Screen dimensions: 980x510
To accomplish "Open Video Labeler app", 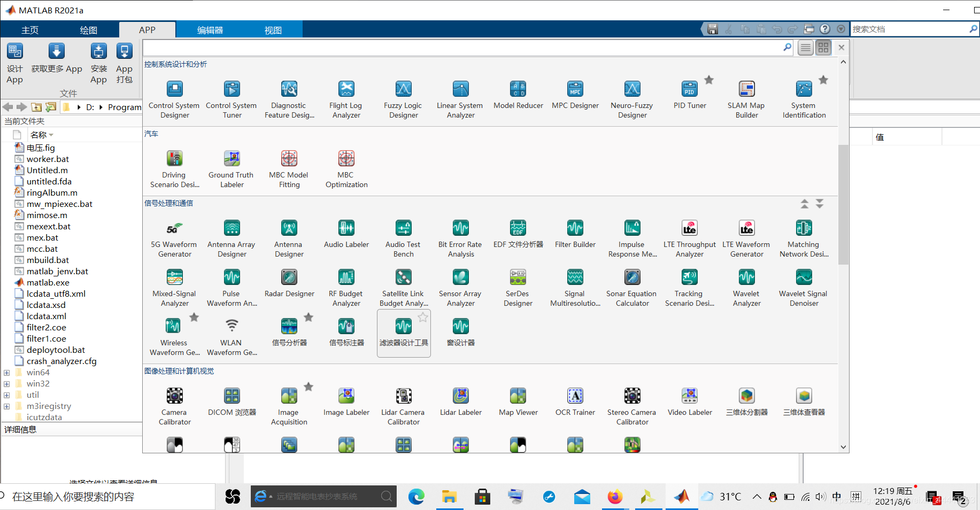I will (690, 402).
